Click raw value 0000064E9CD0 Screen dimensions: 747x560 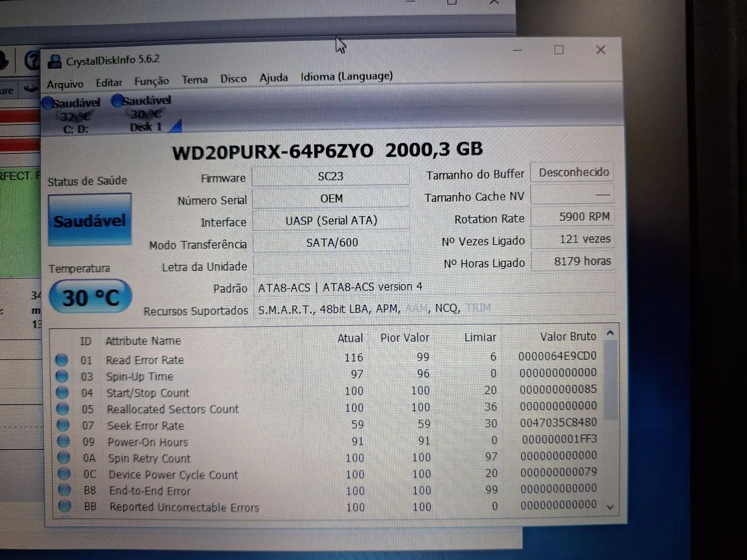[x=557, y=356]
